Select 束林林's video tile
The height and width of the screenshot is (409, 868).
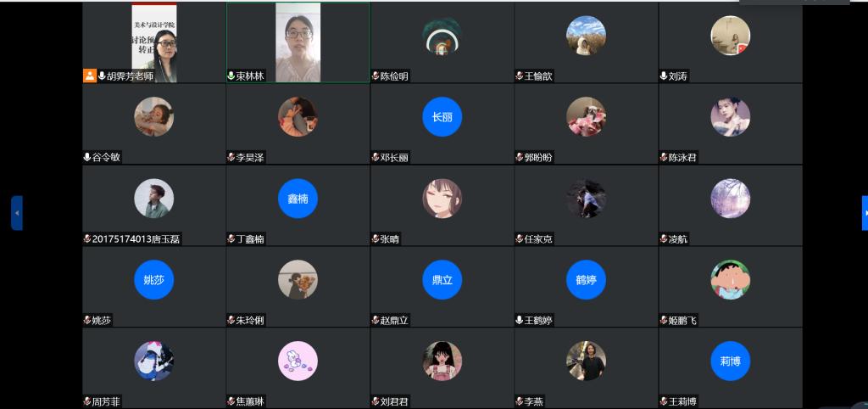pyautogui.click(x=298, y=42)
